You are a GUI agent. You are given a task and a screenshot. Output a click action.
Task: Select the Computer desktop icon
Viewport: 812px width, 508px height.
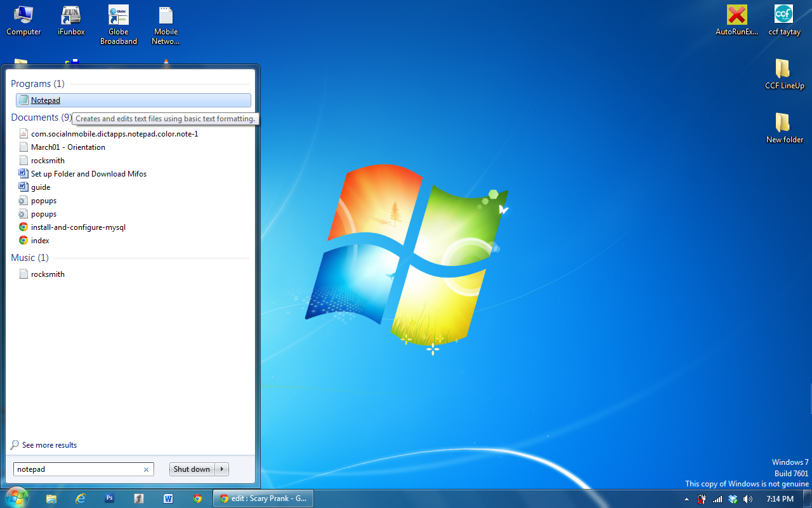click(x=23, y=20)
